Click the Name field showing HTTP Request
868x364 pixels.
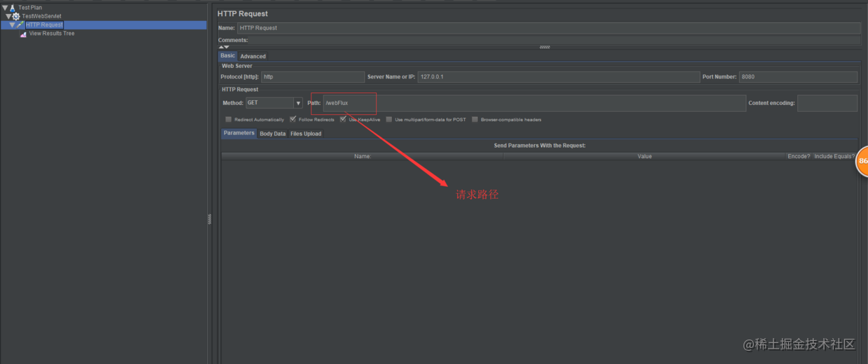[x=548, y=28]
